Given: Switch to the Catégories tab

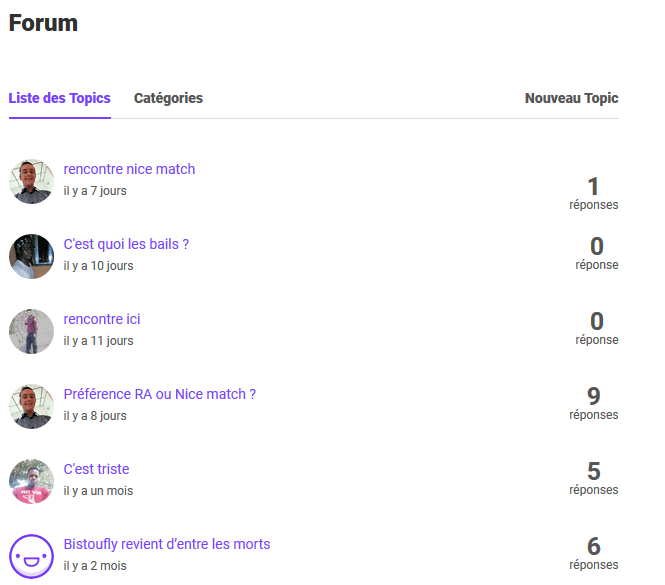Looking at the screenshot, I should (168, 98).
